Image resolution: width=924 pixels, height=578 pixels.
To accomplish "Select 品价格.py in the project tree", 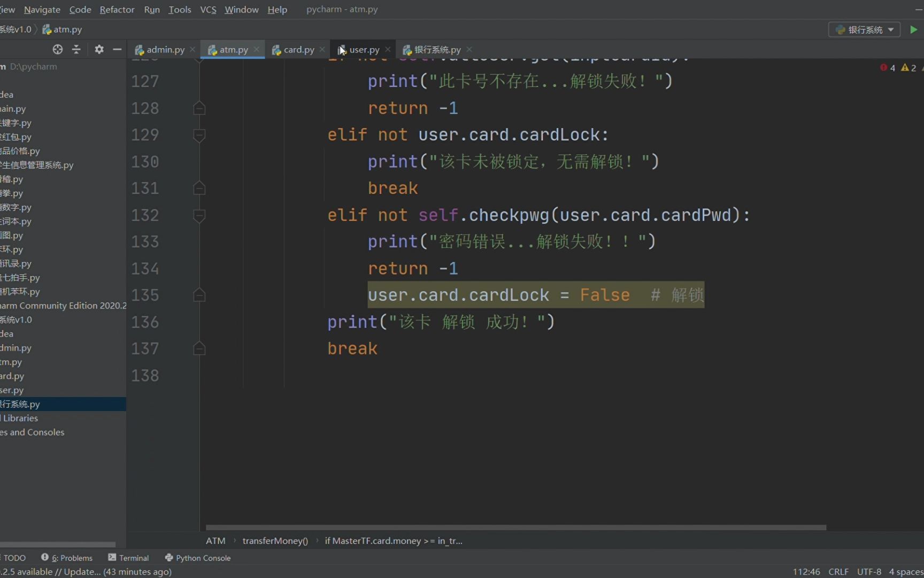I will [x=63, y=151].
